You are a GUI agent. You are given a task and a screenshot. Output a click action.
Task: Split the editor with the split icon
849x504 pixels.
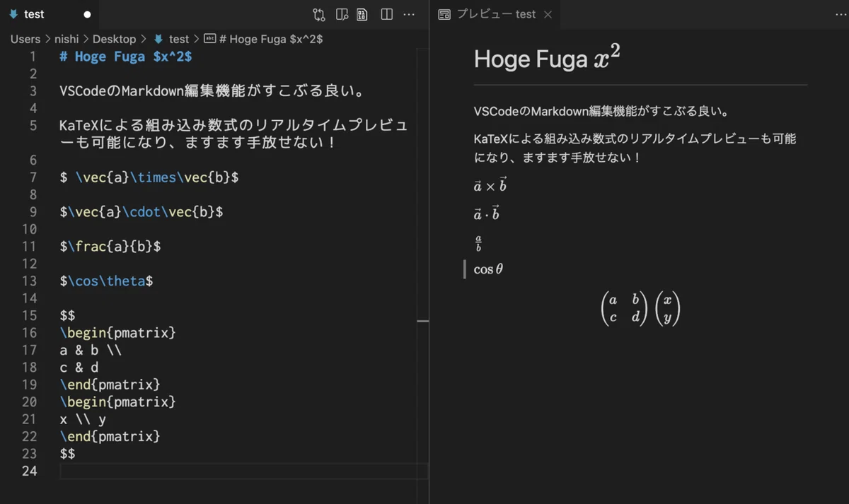(x=387, y=14)
